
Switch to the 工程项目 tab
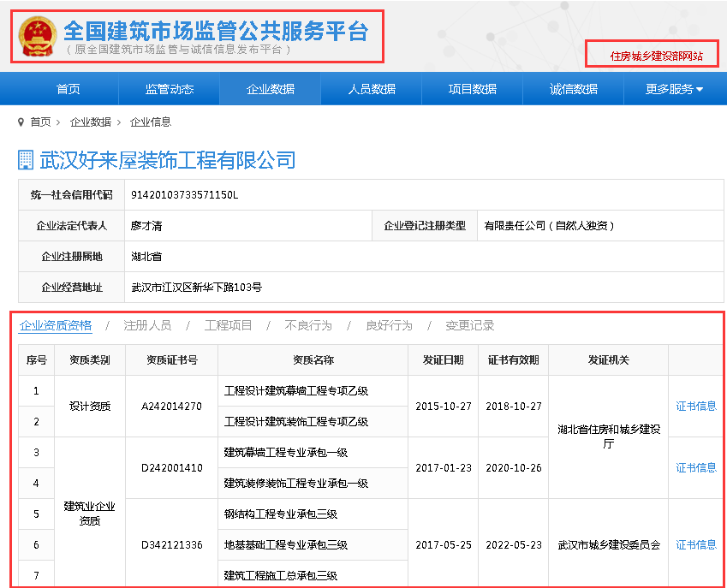click(229, 325)
